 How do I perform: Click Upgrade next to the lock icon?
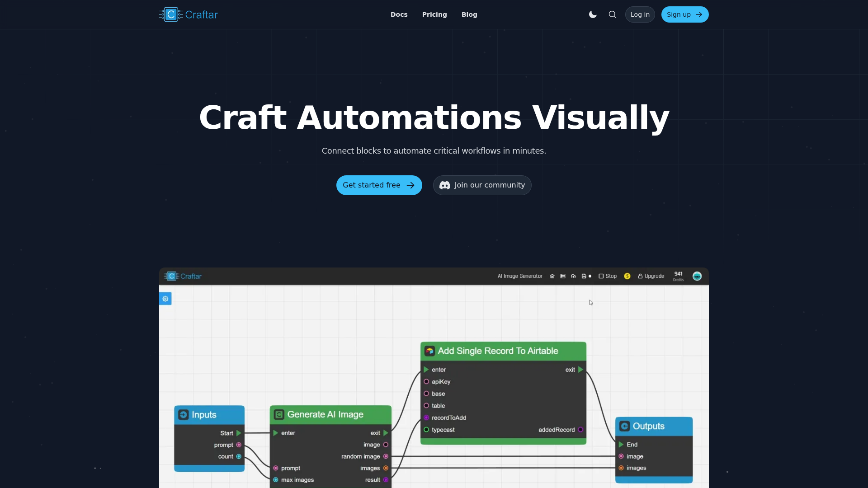pos(651,276)
